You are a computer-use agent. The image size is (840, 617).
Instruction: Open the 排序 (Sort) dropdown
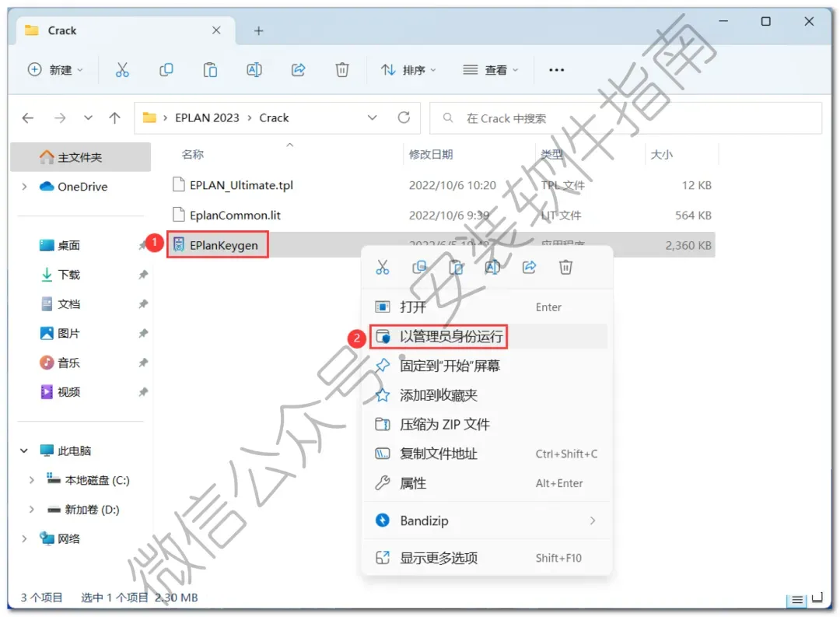click(x=408, y=70)
